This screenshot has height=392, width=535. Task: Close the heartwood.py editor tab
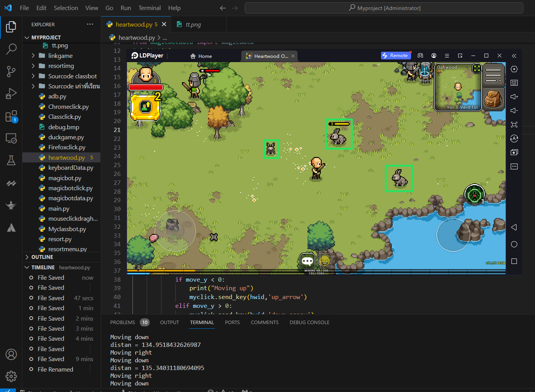[164, 24]
